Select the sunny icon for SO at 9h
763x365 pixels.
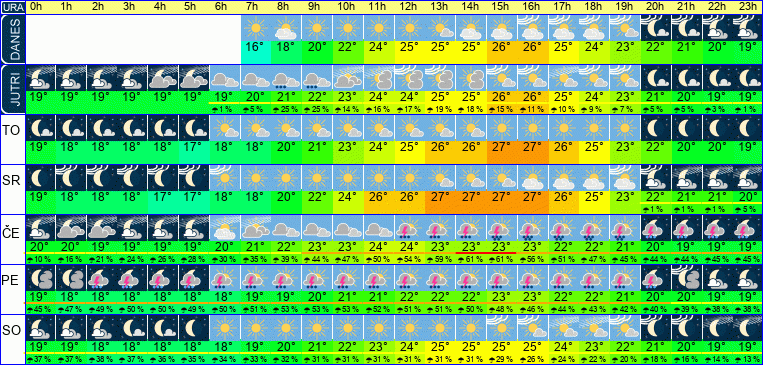click(318, 328)
